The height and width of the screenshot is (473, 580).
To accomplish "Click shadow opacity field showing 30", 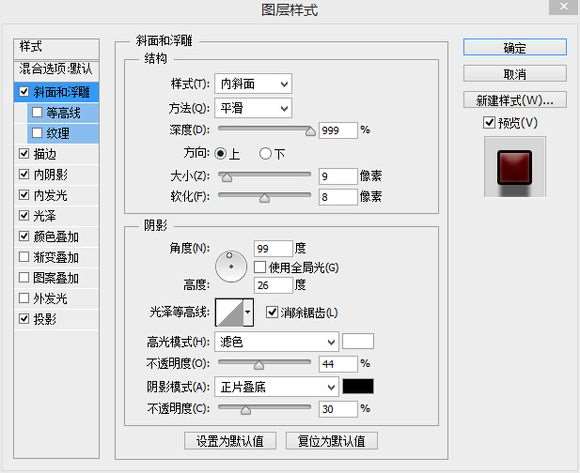I will [338, 409].
